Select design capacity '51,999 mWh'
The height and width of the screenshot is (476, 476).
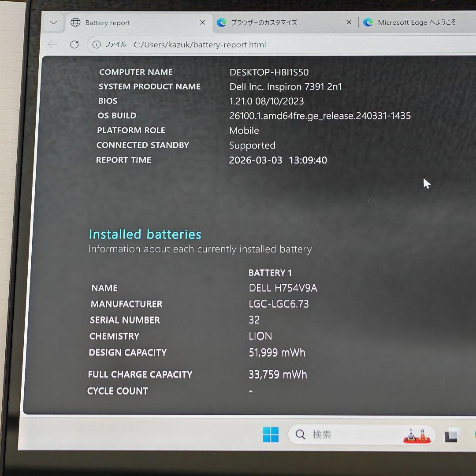(277, 353)
